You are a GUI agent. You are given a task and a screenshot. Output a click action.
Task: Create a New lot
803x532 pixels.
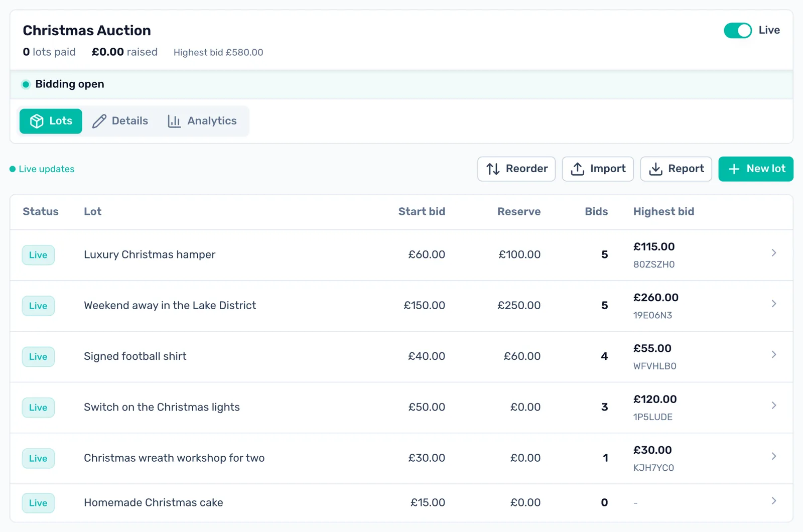click(756, 169)
